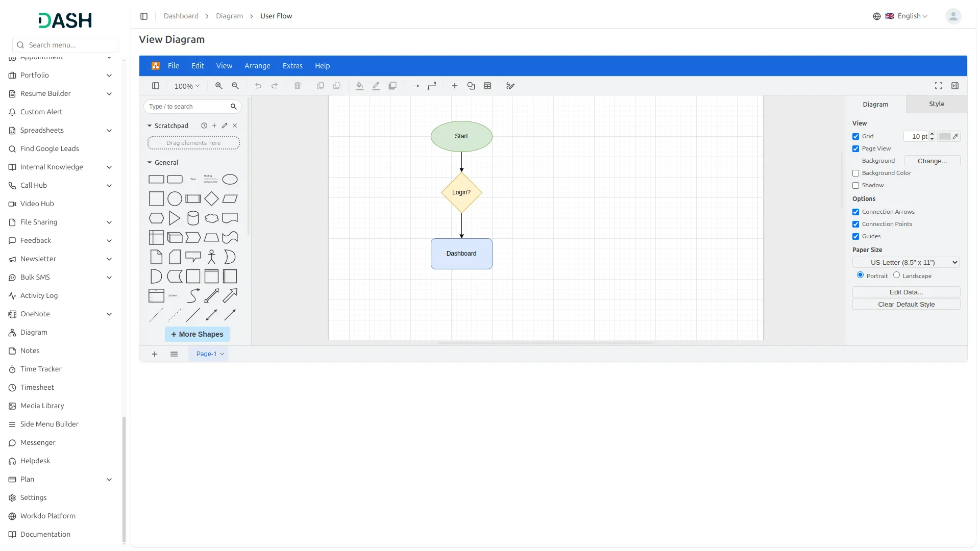Switch to the Style tab
The width and height of the screenshot is (980, 551).
(x=937, y=104)
